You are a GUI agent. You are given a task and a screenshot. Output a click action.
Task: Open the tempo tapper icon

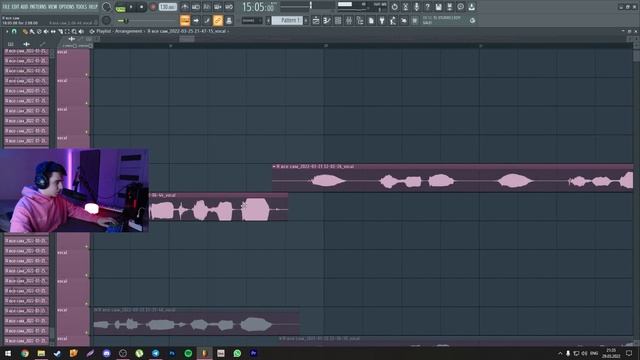[393, 20]
